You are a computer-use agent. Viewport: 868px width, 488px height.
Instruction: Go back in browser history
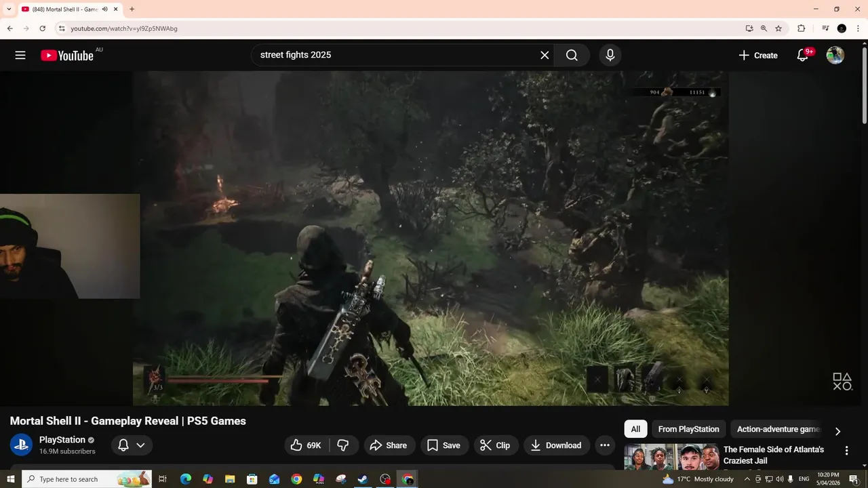point(10,28)
